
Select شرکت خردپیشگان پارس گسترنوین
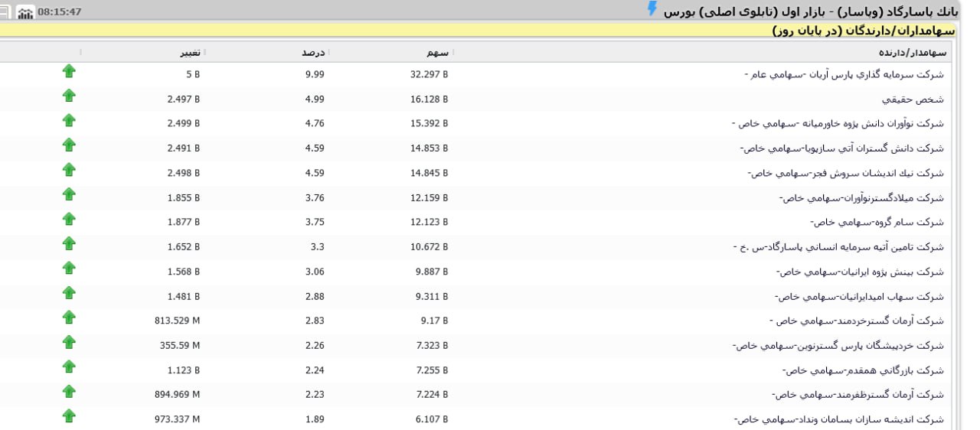point(839,346)
